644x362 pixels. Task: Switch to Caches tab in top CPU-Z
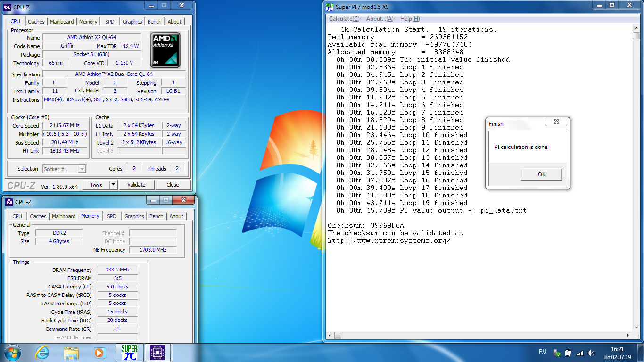pos(36,22)
